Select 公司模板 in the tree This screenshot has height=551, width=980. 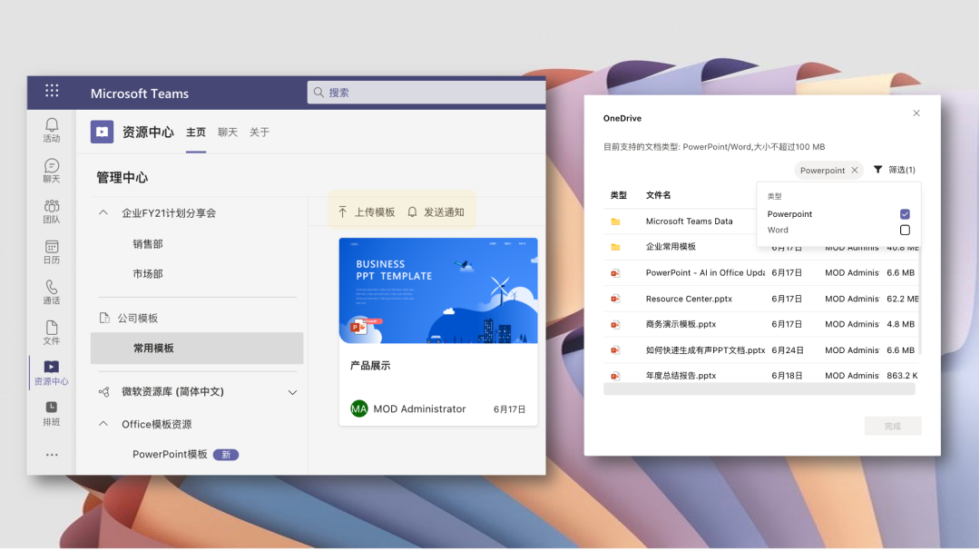[138, 319]
